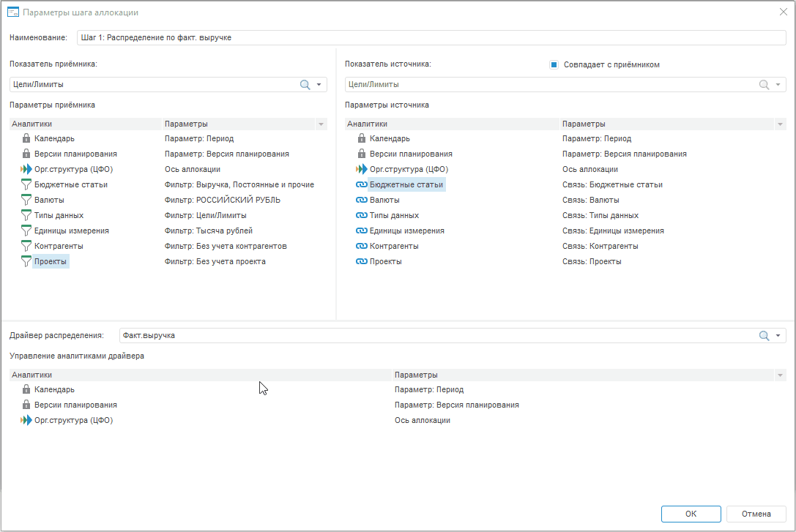The width and height of the screenshot is (796, 532).
Task: Select Проекты row in receiver parameters
Action: point(51,261)
